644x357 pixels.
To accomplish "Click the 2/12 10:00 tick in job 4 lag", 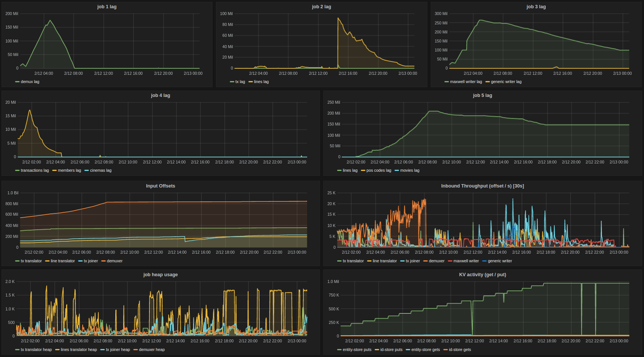I will (128, 162).
